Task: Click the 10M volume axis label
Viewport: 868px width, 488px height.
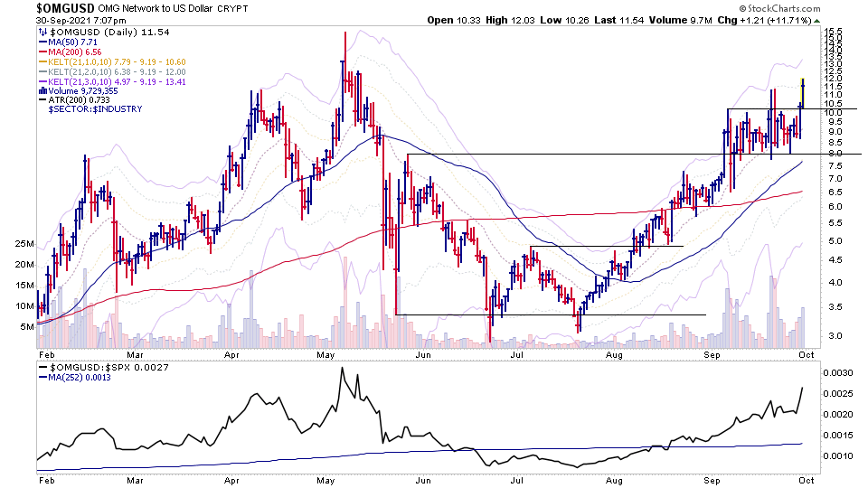Action: pyautogui.click(x=25, y=306)
